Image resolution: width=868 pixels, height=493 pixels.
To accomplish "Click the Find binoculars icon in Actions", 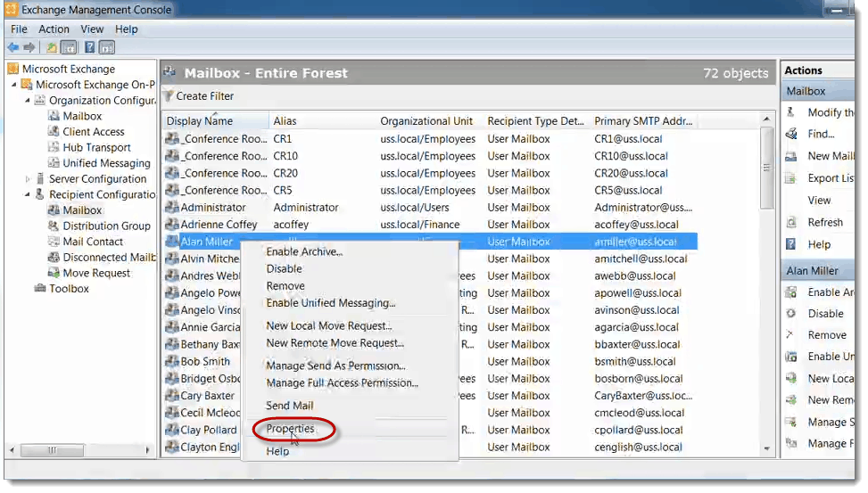I will coord(791,134).
